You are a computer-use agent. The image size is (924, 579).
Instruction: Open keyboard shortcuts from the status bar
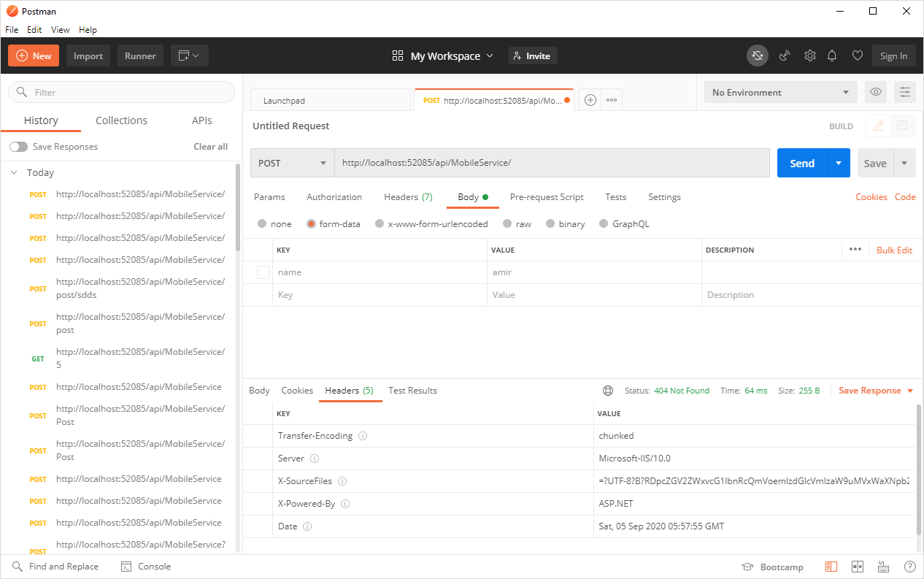pos(883,566)
